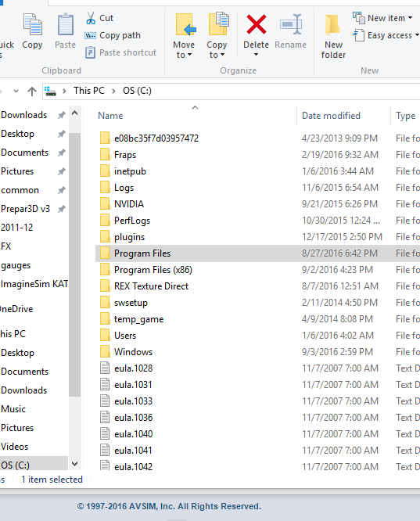Select OS (C:) in navigation pane

point(16,465)
